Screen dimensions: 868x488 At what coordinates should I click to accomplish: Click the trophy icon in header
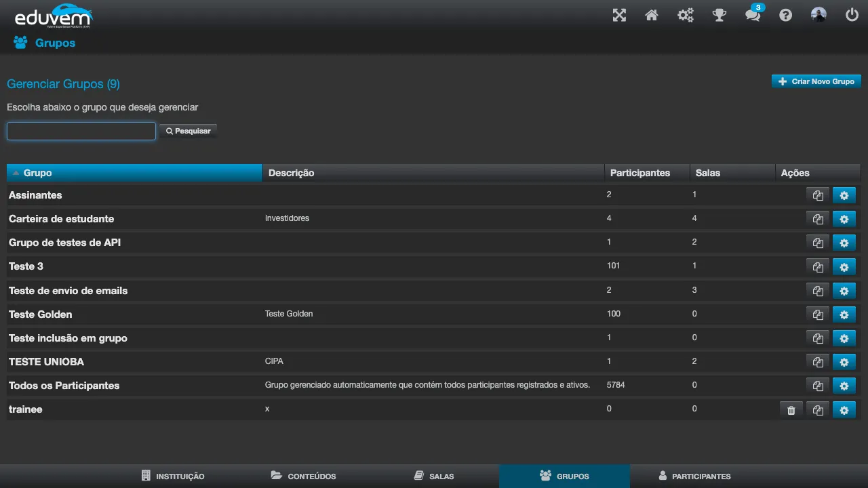pos(719,15)
